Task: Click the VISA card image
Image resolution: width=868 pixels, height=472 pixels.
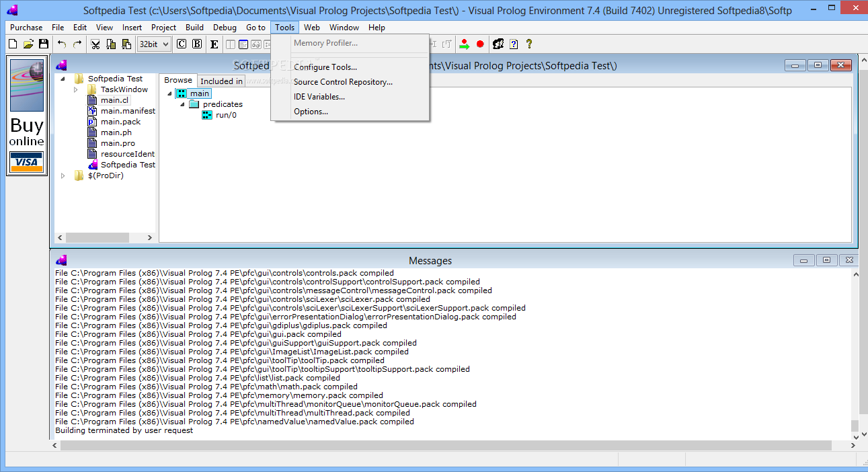Action: [27, 161]
